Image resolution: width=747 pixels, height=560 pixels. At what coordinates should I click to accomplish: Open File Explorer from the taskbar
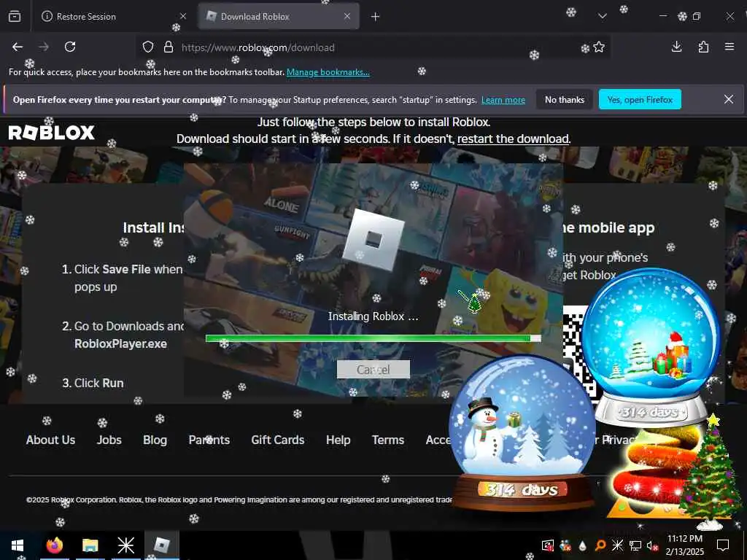[x=90, y=545]
